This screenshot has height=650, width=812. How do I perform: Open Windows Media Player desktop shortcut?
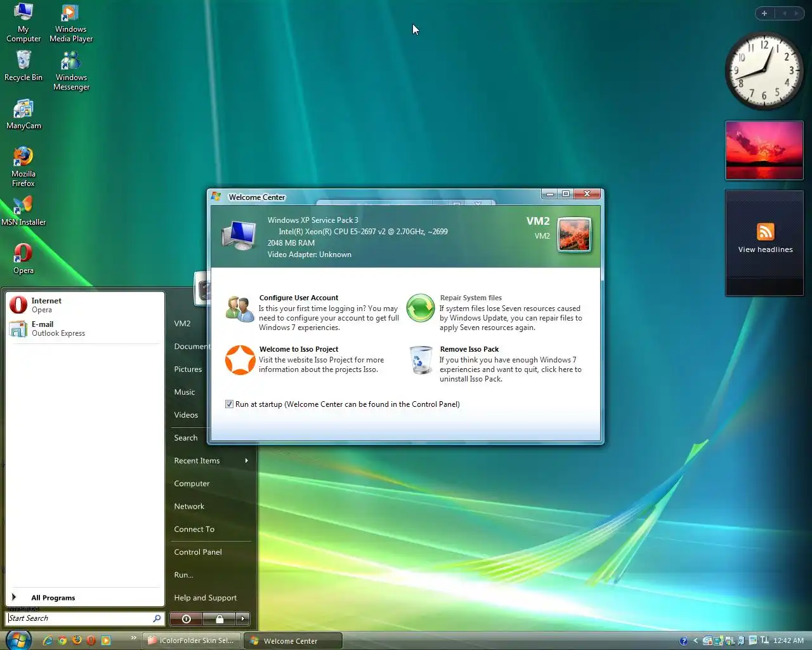coord(71,23)
